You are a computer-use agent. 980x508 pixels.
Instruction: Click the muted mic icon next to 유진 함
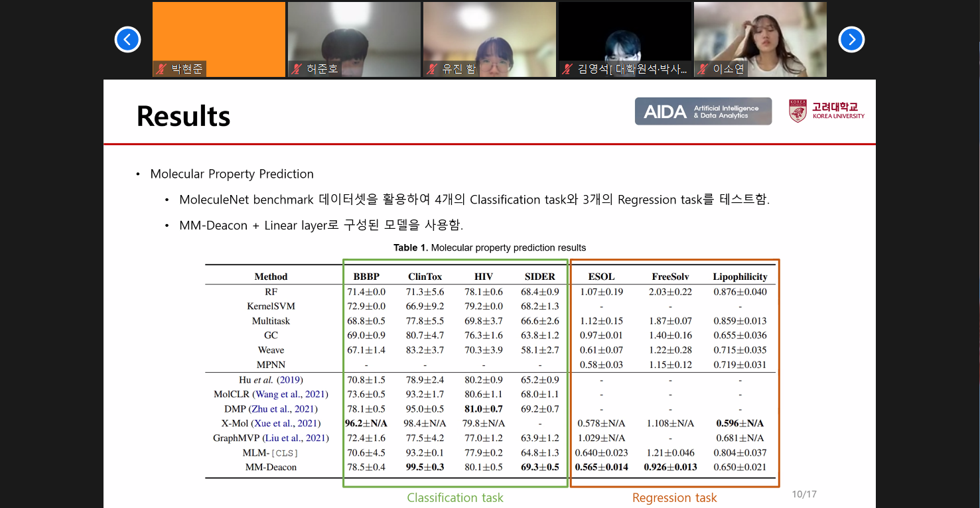pyautogui.click(x=432, y=69)
